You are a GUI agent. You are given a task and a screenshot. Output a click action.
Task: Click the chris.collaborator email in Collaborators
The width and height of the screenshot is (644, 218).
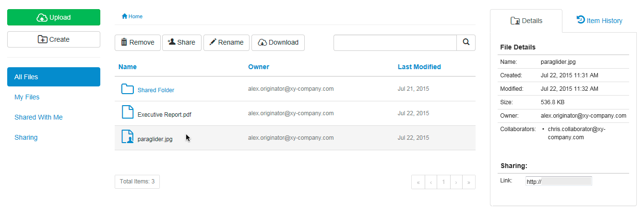click(x=576, y=133)
